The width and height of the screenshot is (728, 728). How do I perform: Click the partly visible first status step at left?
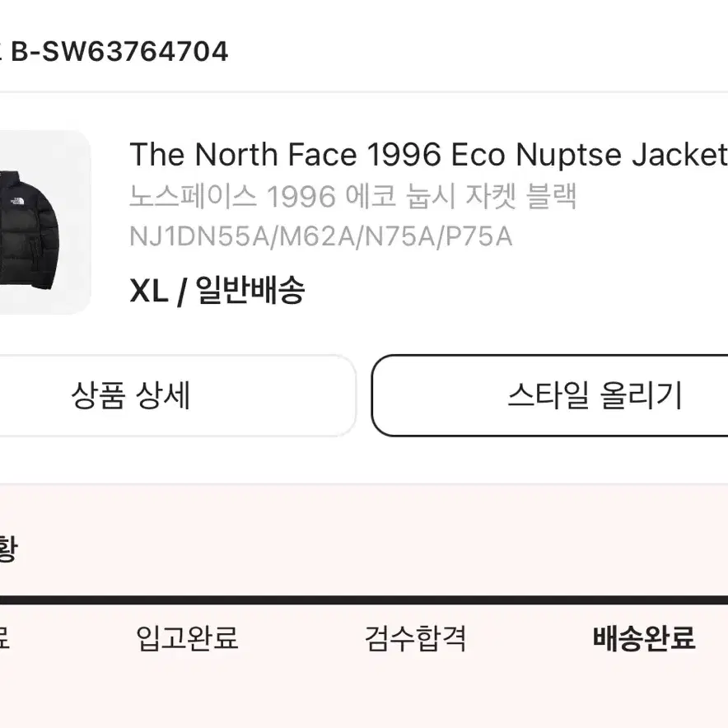(5, 638)
